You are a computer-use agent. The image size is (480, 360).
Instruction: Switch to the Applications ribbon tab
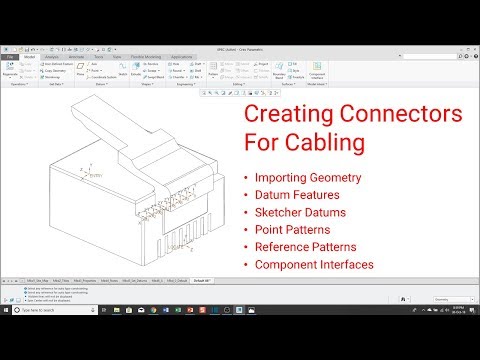[182, 57]
